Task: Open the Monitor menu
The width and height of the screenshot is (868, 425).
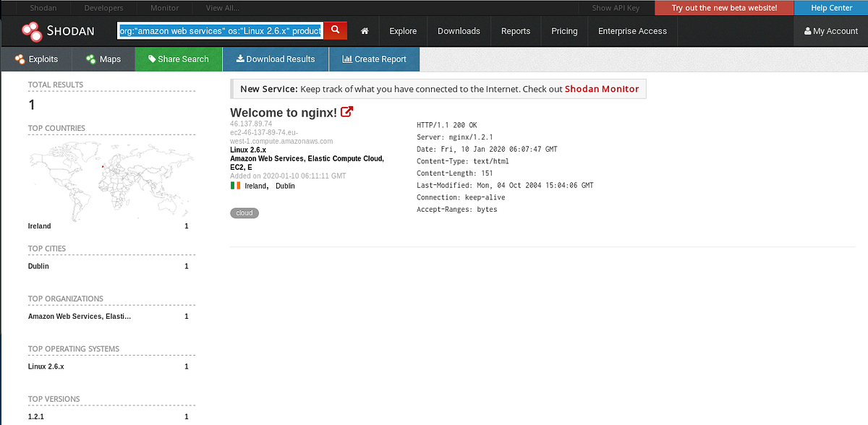Action: tap(164, 7)
